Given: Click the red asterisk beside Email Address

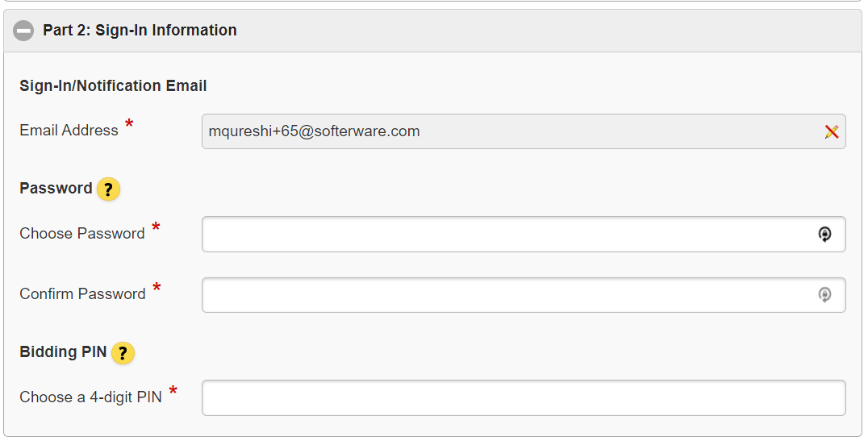Looking at the screenshot, I should (129, 123).
